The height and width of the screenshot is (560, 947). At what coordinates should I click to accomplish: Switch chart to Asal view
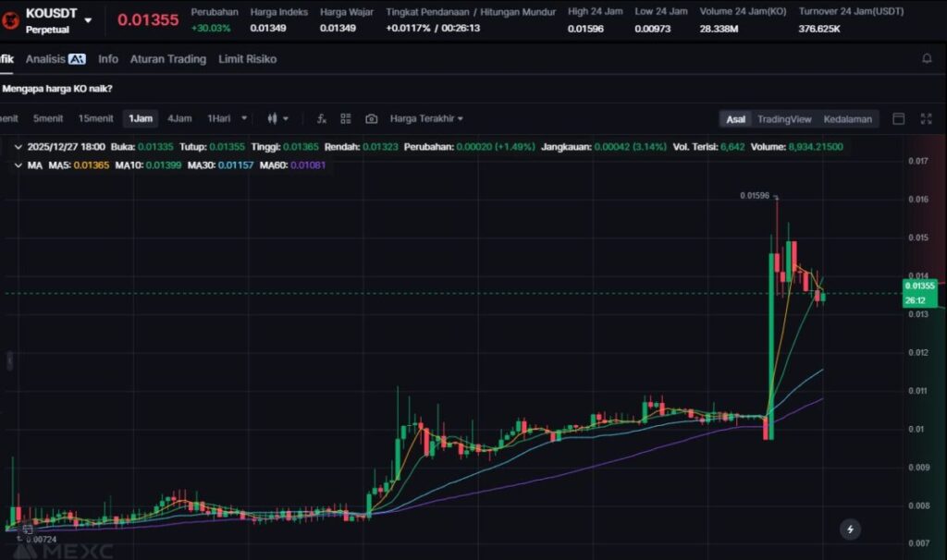click(x=735, y=119)
